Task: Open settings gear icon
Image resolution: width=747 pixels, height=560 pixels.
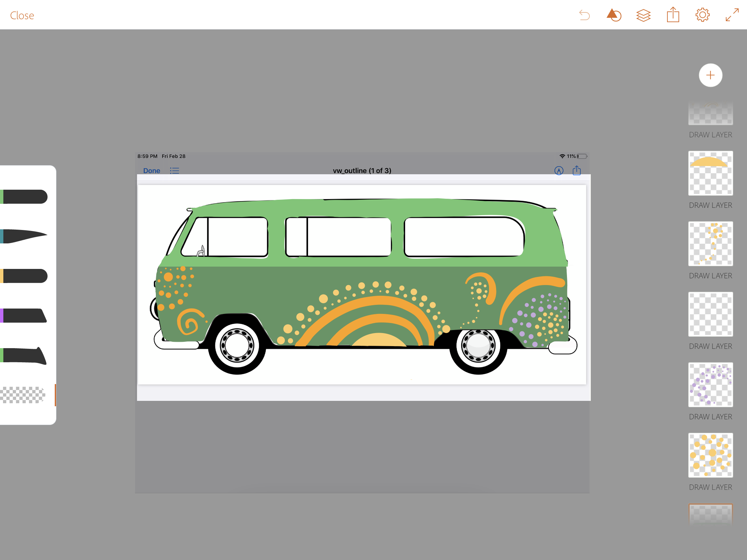Action: click(702, 15)
